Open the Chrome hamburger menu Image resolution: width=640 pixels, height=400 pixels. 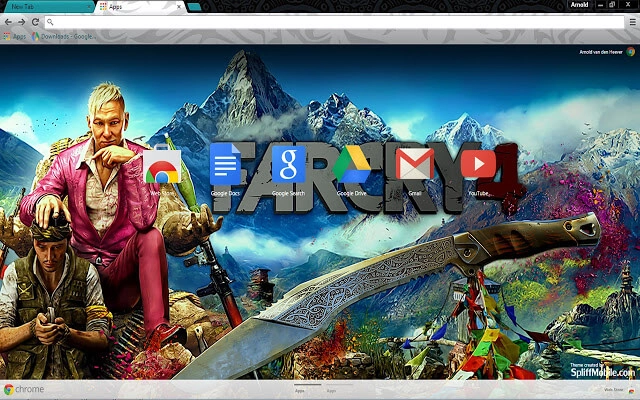(x=632, y=22)
